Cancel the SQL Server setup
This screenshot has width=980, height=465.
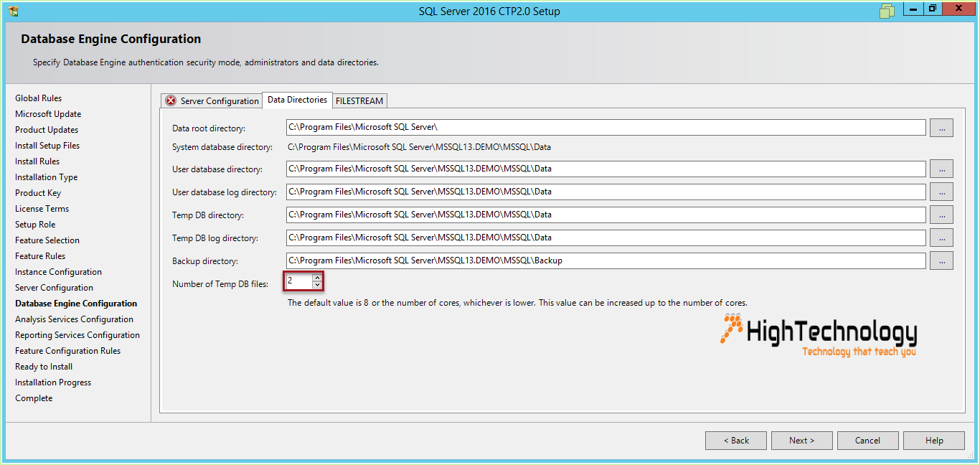click(x=868, y=441)
